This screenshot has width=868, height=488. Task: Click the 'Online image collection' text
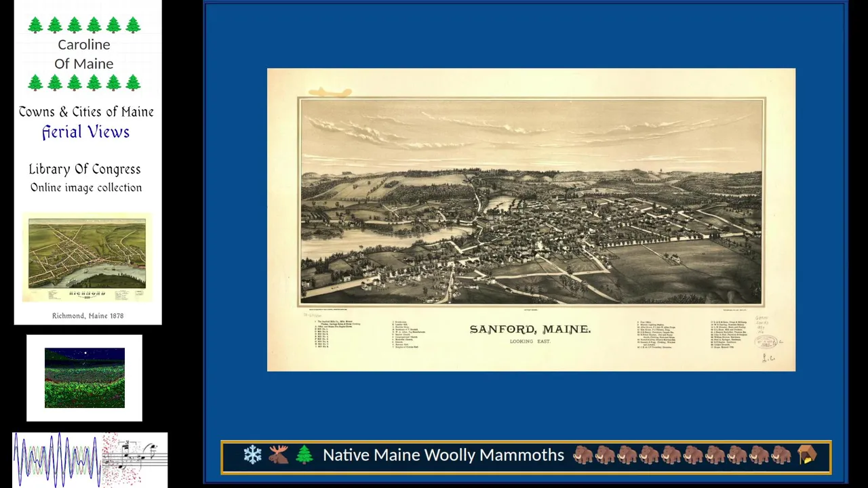pyautogui.click(x=86, y=188)
